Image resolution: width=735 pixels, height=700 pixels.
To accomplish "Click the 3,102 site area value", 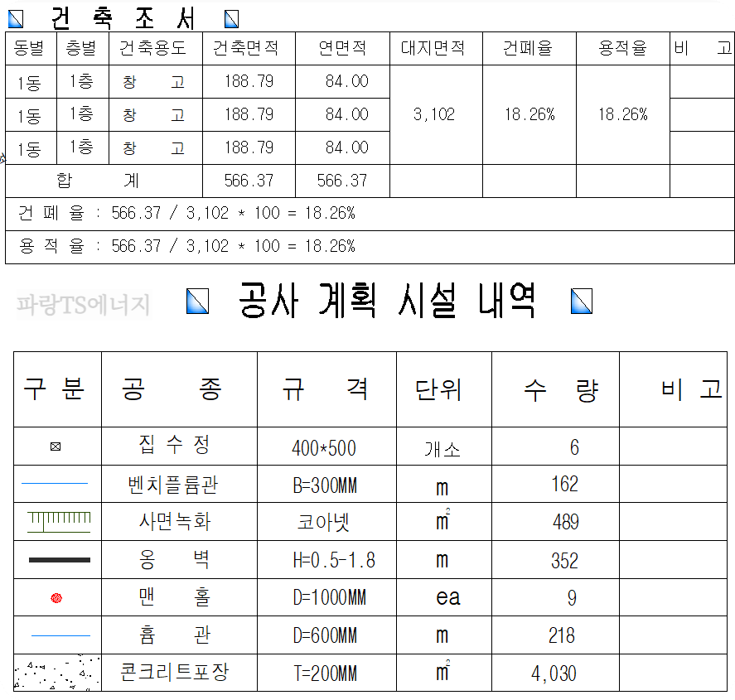I will pyautogui.click(x=434, y=114).
